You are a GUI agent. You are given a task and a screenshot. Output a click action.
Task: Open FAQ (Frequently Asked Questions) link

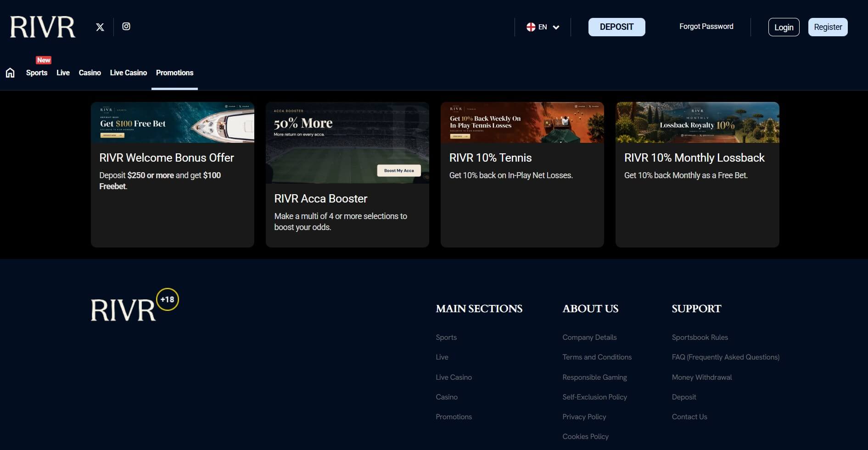pyautogui.click(x=725, y=357)
